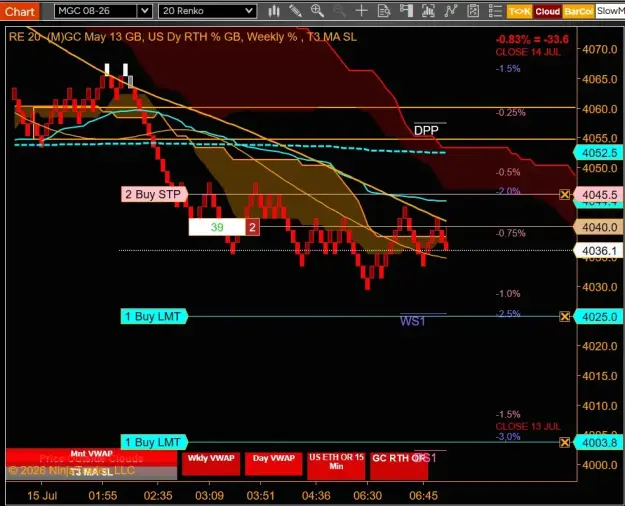Click the 06:30 time axis label
The width and height of the screenshot is (625, 506).
[x=368, y=496]
